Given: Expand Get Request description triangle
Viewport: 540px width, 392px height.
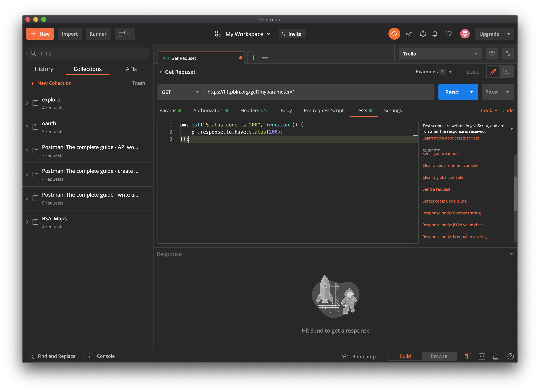Looking at the screenshot, I should [161, 72].
